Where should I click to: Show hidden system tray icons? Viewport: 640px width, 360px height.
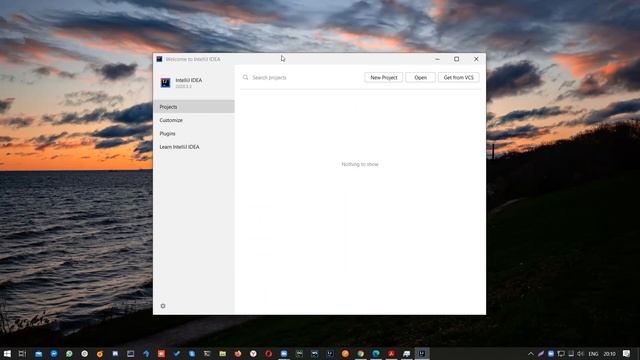pos(531,353)
